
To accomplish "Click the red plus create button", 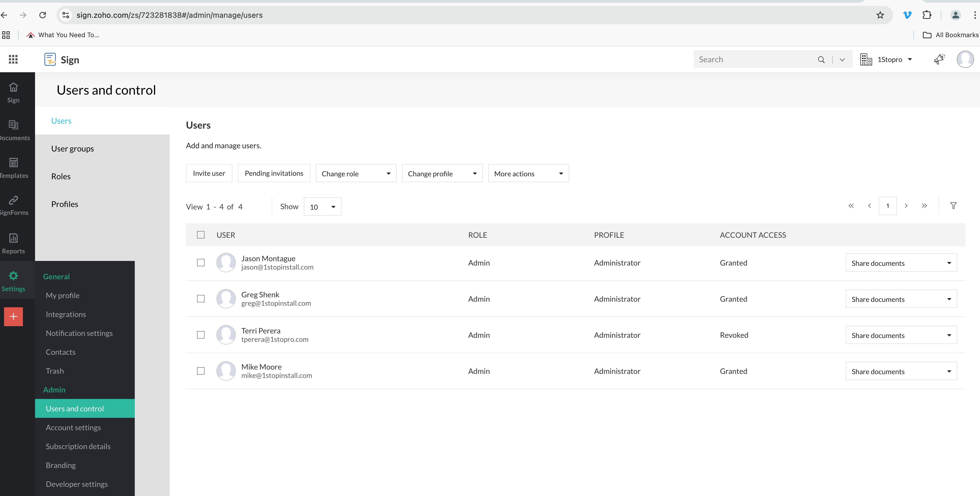I will pyautogui.click(x=13, y=316).
